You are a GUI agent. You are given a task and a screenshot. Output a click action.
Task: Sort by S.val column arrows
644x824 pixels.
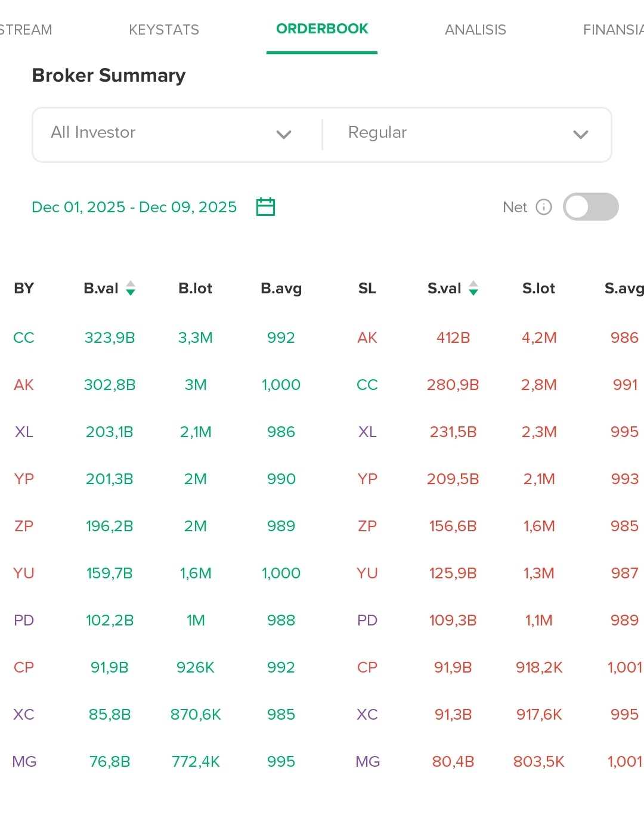(473, 289)
